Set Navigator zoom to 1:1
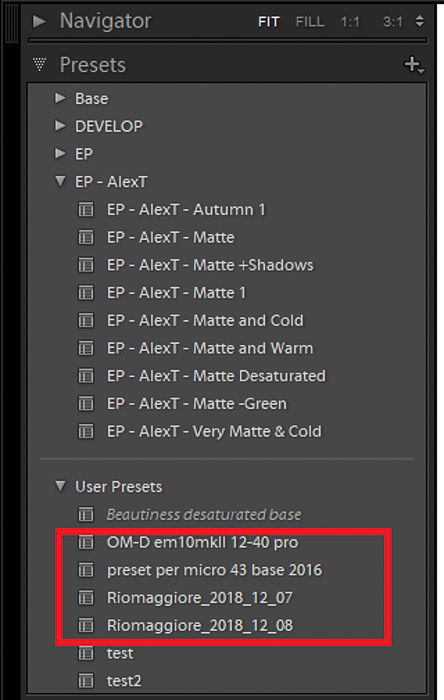 (x=350, y=21)
